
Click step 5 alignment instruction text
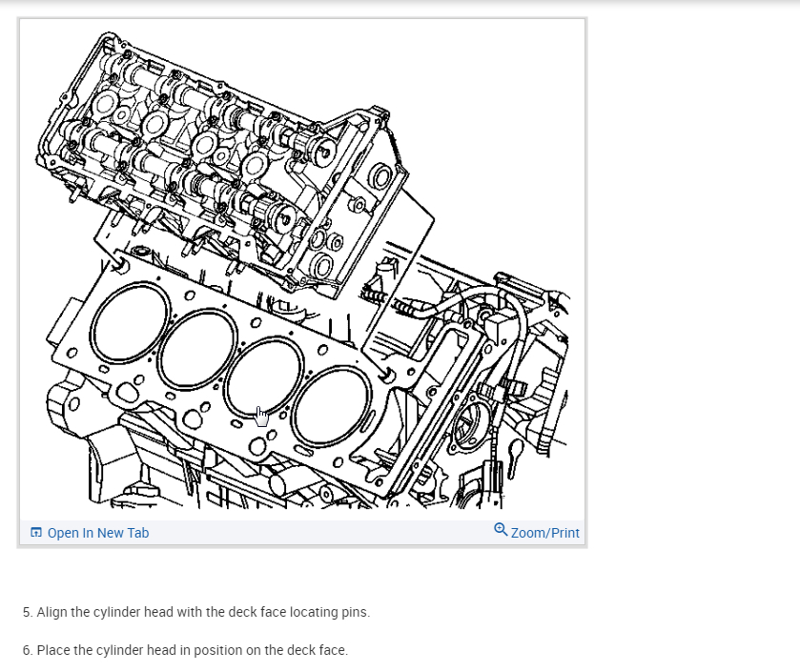pyautogui.click(x=195, y=612)
